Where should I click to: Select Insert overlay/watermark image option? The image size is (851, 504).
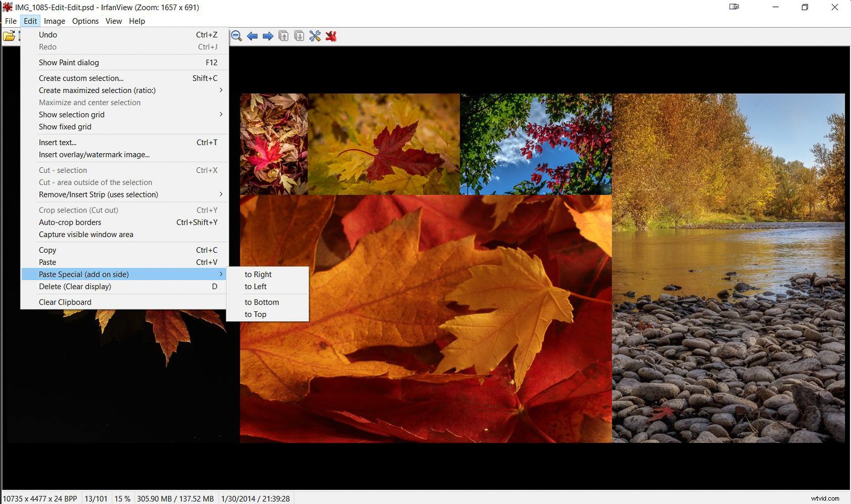(x=94, y=155)
